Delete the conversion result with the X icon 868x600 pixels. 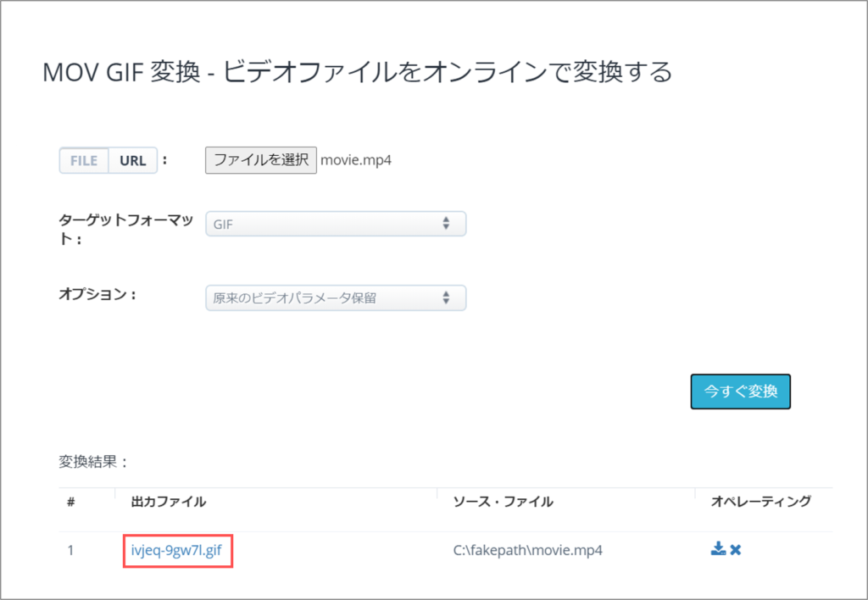[736, 550]
